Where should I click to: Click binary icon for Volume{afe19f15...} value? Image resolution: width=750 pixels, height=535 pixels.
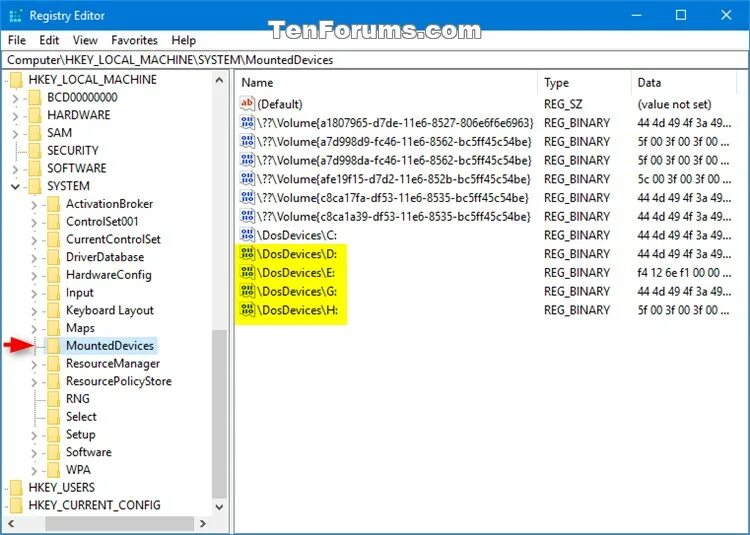247,178
